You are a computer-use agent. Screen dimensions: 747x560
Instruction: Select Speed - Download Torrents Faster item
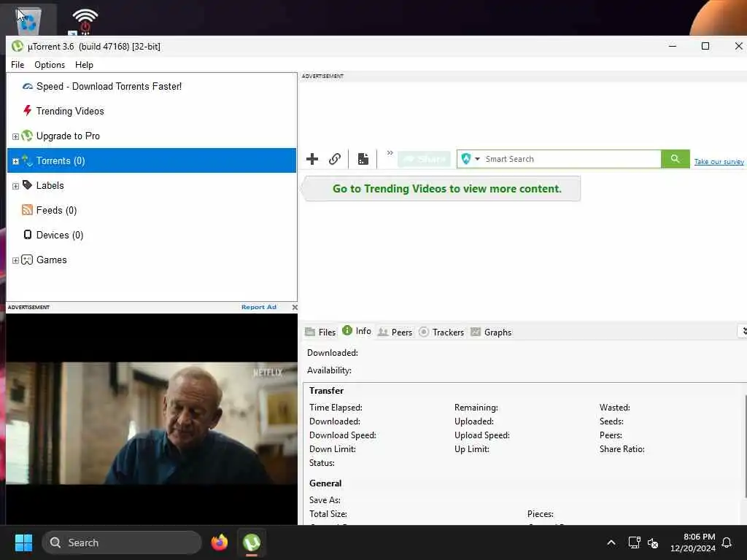(109, 86)
